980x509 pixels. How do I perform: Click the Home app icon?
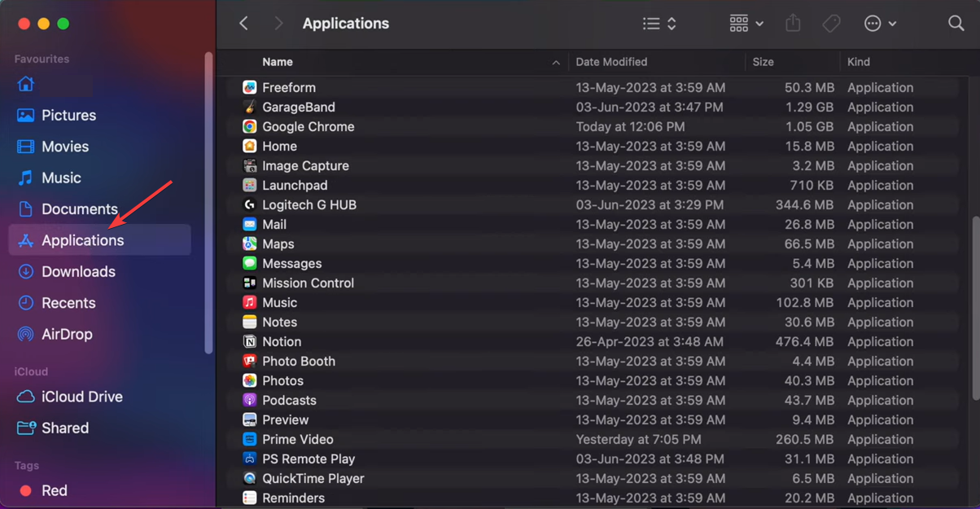pyautogui.click(x=250, y=146)
